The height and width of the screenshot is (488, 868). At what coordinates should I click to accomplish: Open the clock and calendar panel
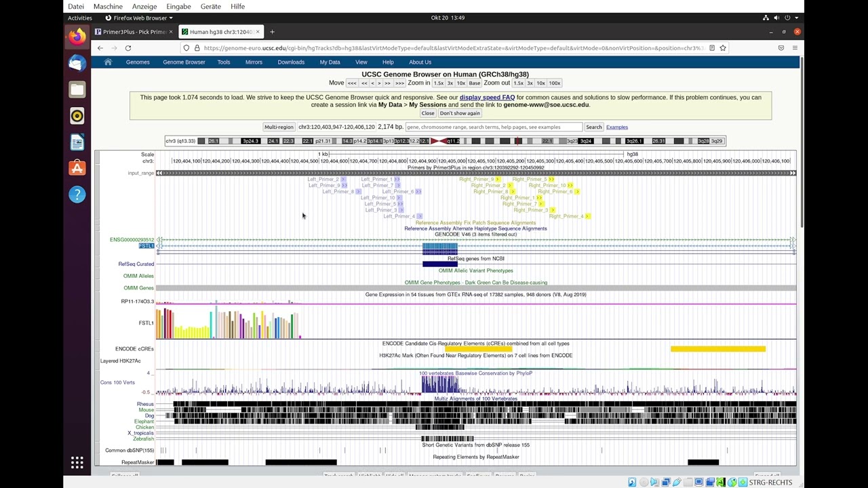click(x=448, y=18)
